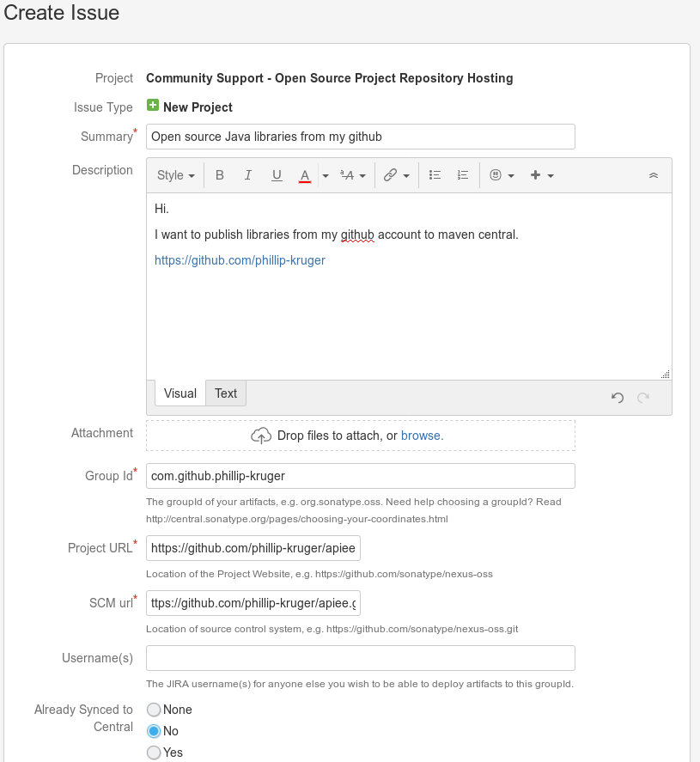Open the Style dropdown
700x762 pixels.
click(175, 175)
